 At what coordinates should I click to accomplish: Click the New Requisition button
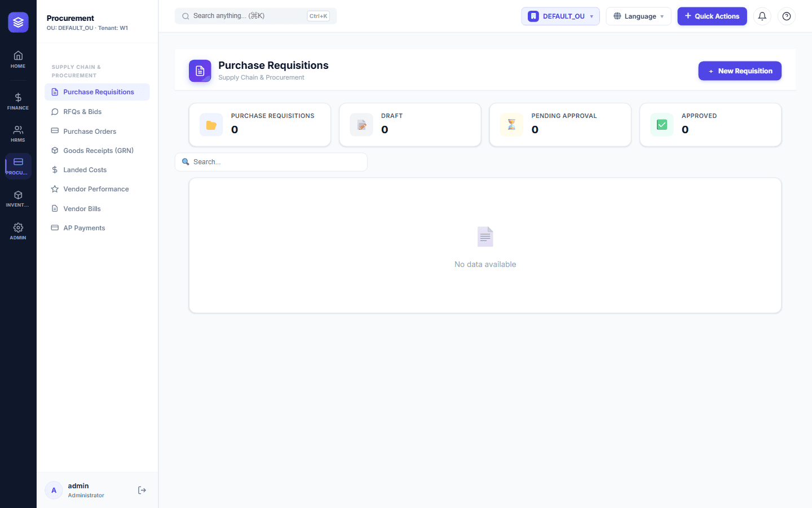coord(740,71)
